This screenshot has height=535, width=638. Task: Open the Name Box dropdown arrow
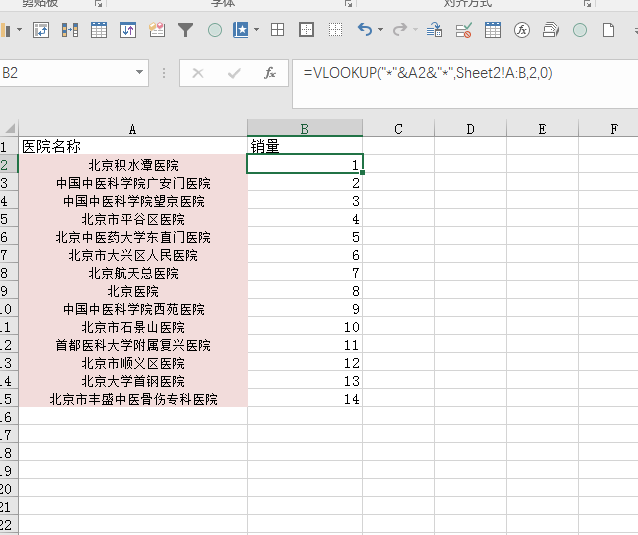139,73
